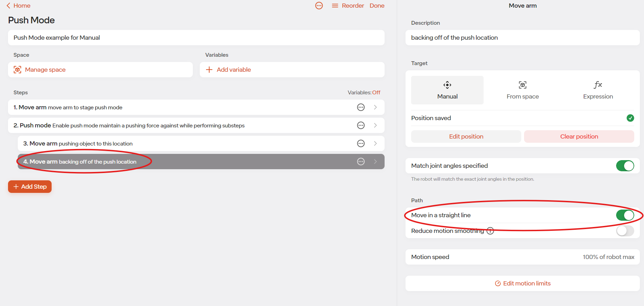This screenshot has height=306, width=644.
Task: Select the From space target tab
Action: point(523,90)
